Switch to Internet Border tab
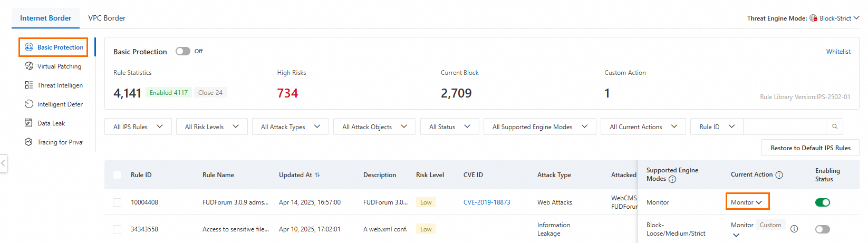Screen dimensions: 868x243 coord(45,18)
